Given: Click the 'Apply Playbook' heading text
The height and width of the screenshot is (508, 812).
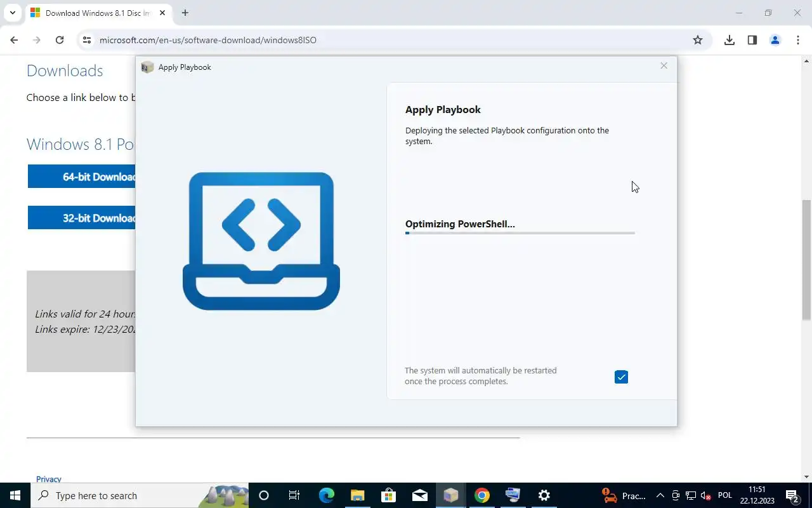Looking at the screenshot, I should [x=443, y=110].
